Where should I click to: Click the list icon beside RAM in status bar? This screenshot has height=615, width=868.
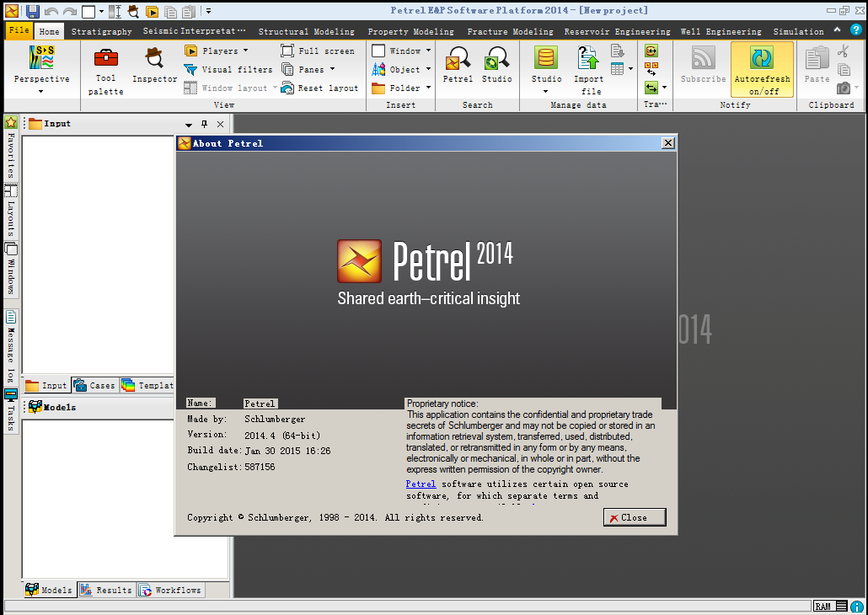pos(841,607)
